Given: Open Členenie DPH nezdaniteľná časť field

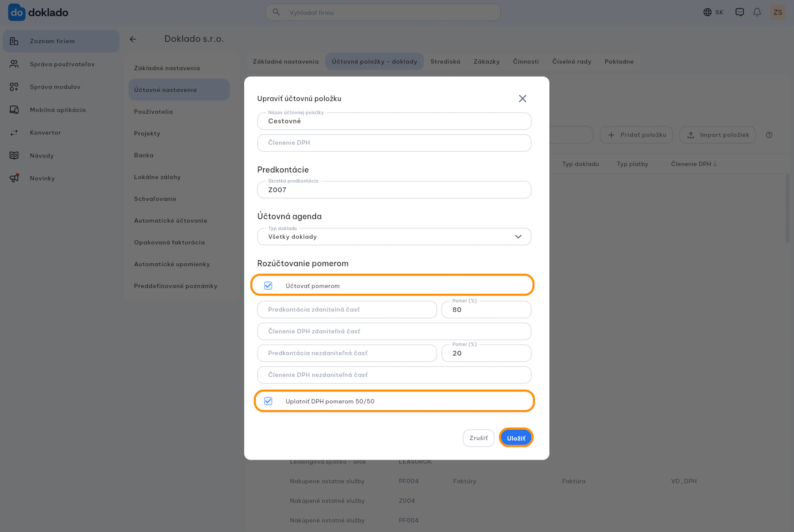Looking at the screenshot, I should 394,375.
